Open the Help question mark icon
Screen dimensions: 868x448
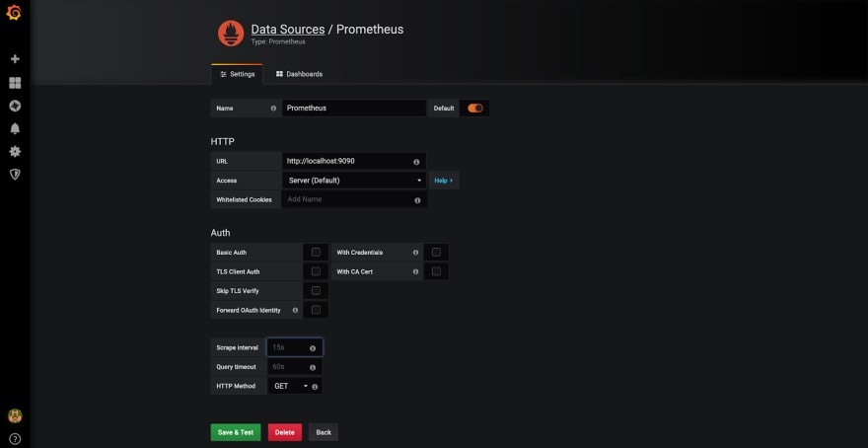click(x=15, y=440)
